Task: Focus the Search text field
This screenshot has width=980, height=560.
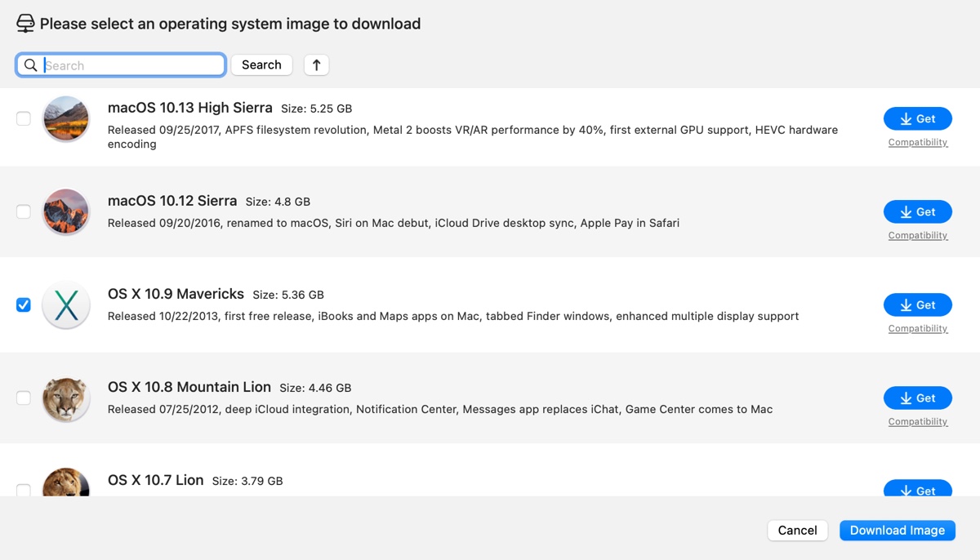Action: [131, 65]
